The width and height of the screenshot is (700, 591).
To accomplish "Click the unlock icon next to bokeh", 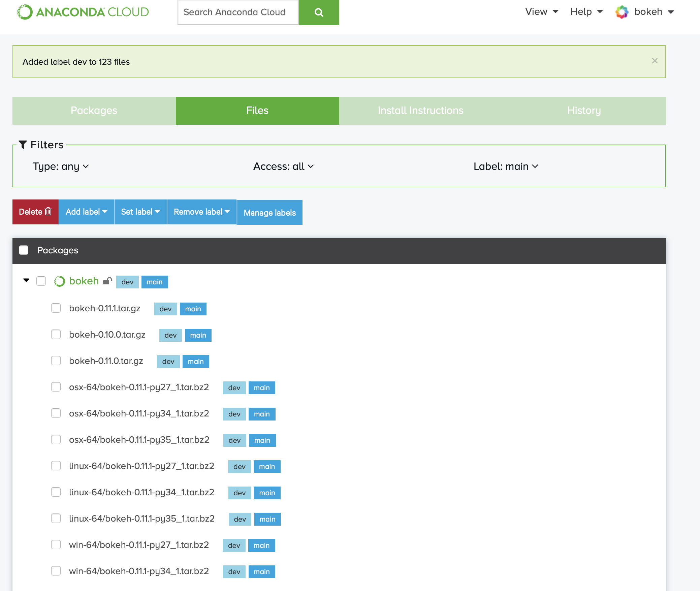I will [x=107, y=281].
